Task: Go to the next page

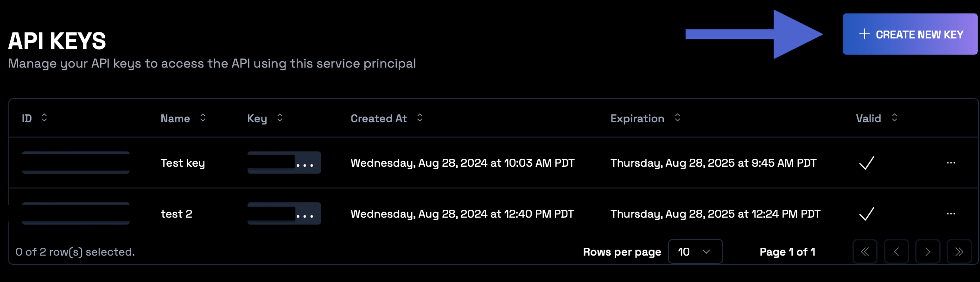Action: (x=928, y=251)
